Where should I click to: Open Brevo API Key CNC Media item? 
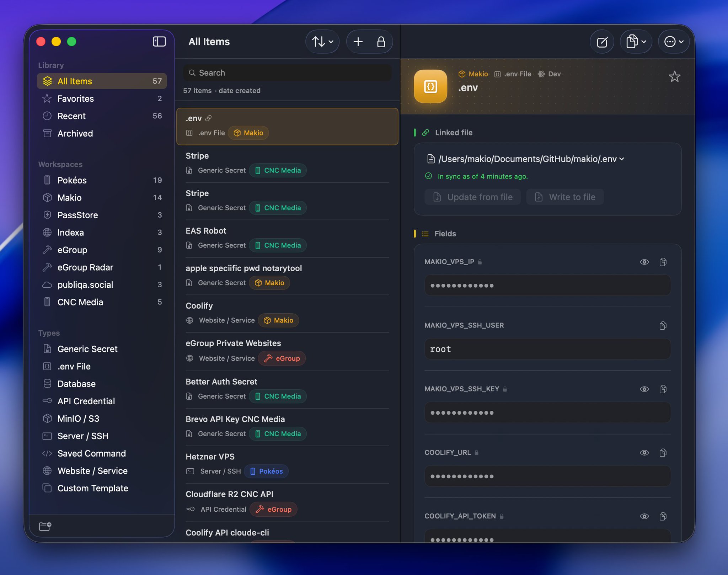tap(287, 427)
